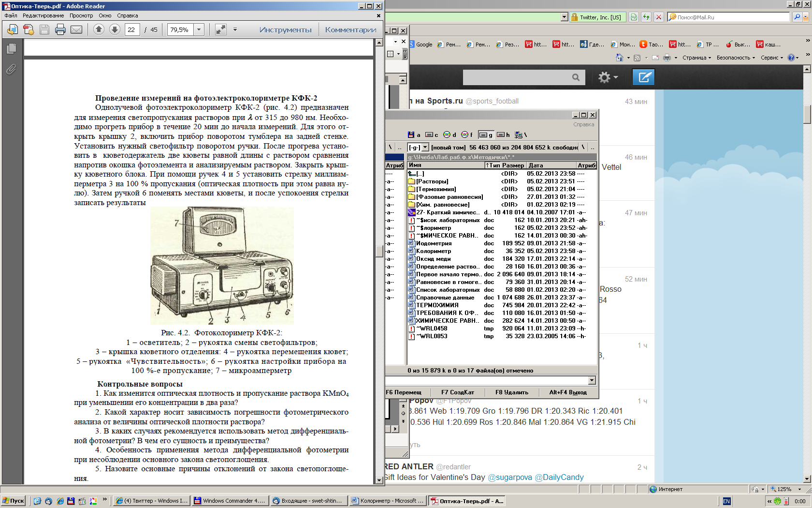Viewport: 812px width, 508px height.
Task: Click the browser stop X icon
Action: click(x=658, y=17)
